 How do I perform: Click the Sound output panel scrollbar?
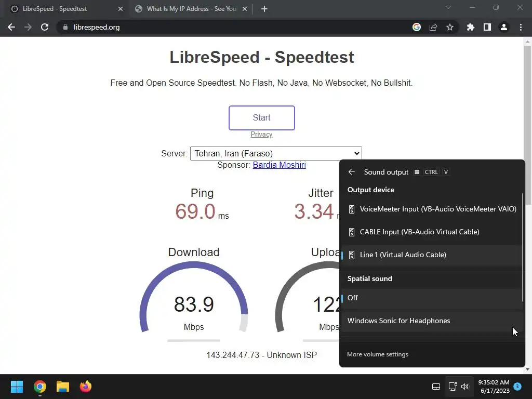coord(523,247)
